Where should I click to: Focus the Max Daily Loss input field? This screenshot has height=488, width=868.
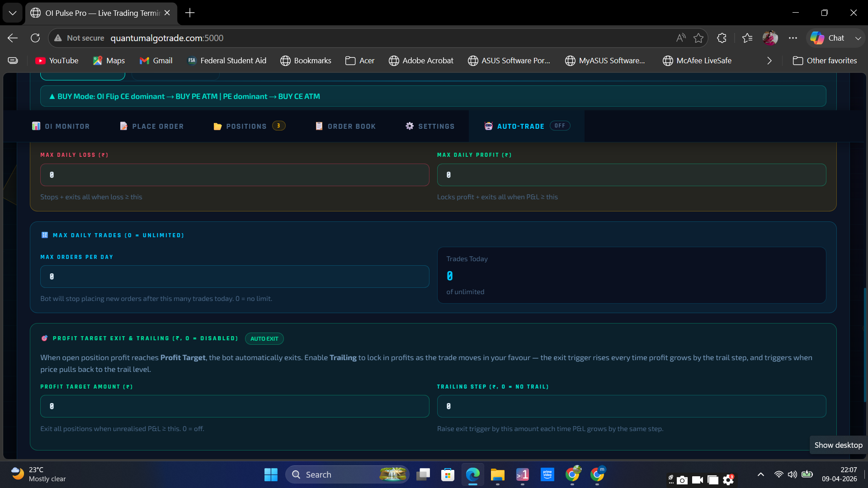235,175
